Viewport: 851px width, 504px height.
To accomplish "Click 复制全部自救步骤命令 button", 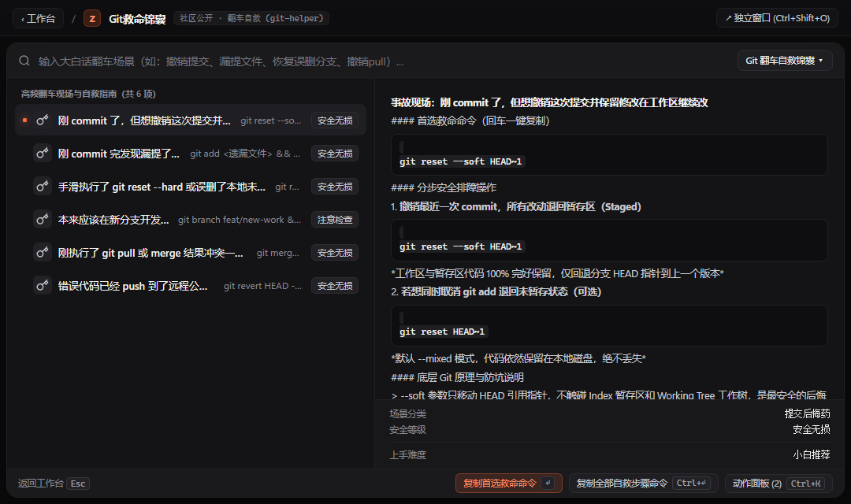I will pos(643,483).
